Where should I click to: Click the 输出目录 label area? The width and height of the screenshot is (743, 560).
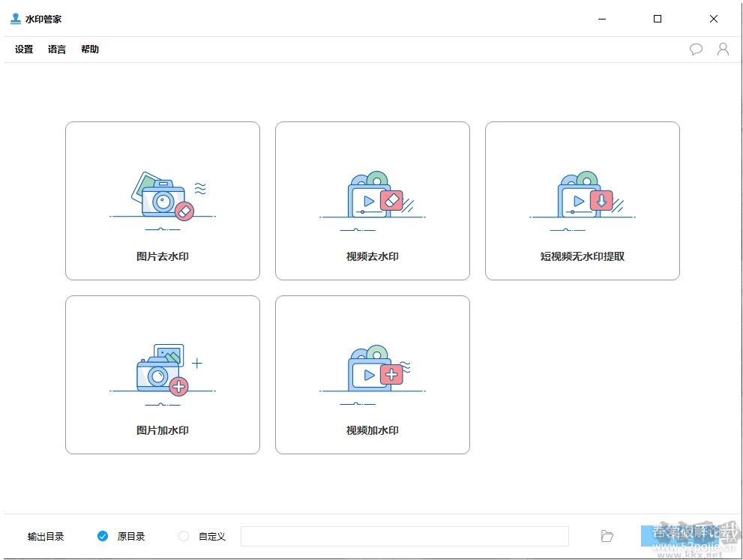[46, 536]
